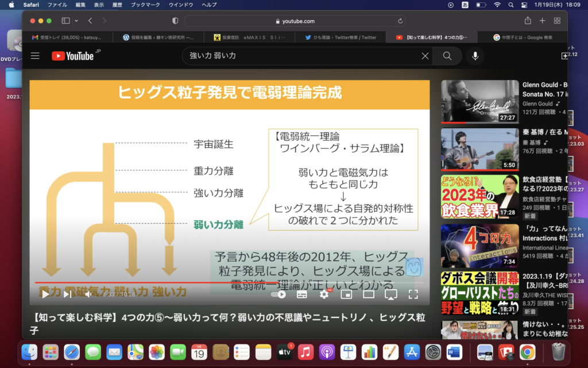Switch to the Twitter search tab
The image size is (588, 368).
coord(341,37)
